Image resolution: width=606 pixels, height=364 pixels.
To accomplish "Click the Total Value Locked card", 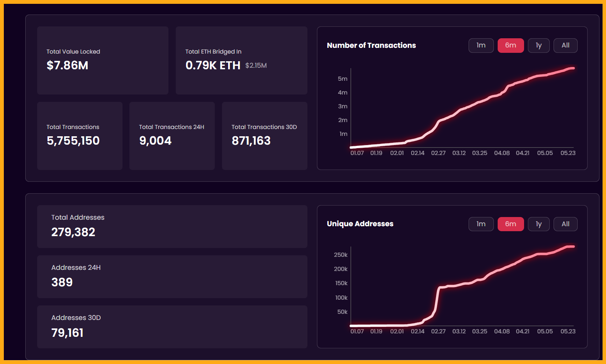I will click(103, 60).
